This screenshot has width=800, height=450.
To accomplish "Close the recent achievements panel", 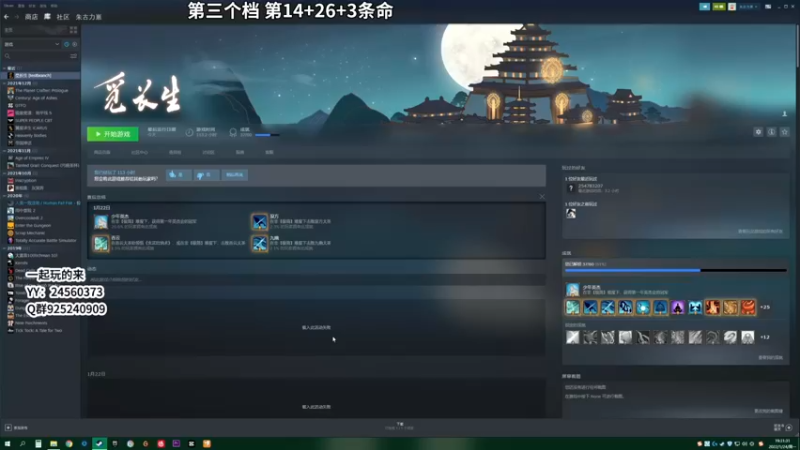I will click(x=542, y=196).
